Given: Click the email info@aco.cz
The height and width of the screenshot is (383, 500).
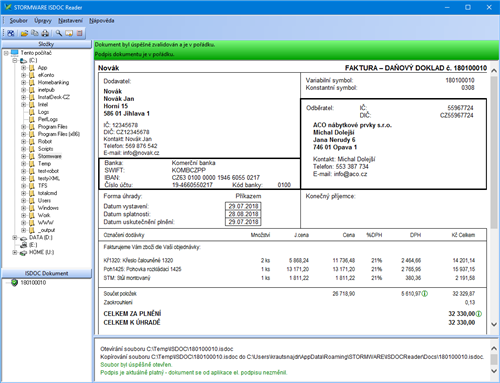Looking at the screenshot, I should (x=350, y=174).
